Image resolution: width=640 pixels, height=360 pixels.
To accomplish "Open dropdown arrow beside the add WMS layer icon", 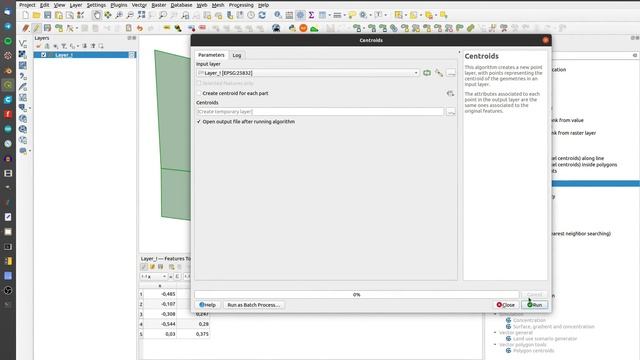I will click(x=30, y=108).
